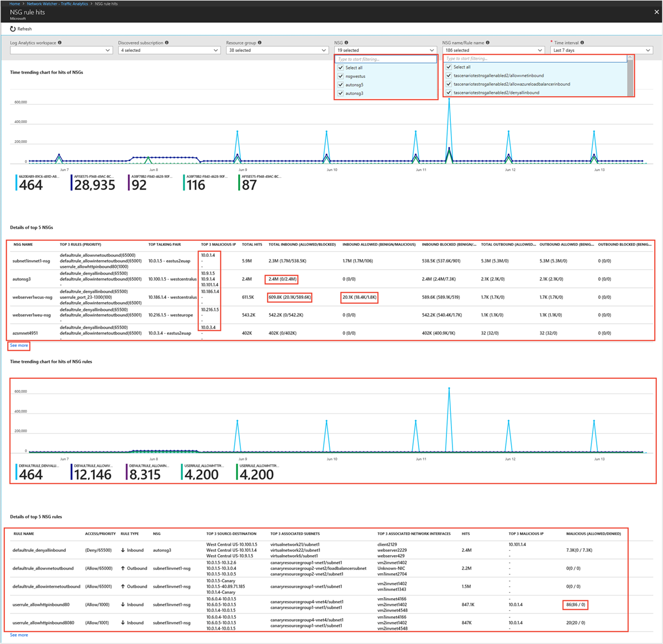Open Time interval dropdown set to Last 7 days
Image resolution: width=663 pixels, height=644 pixels.
tap(602, 50)
